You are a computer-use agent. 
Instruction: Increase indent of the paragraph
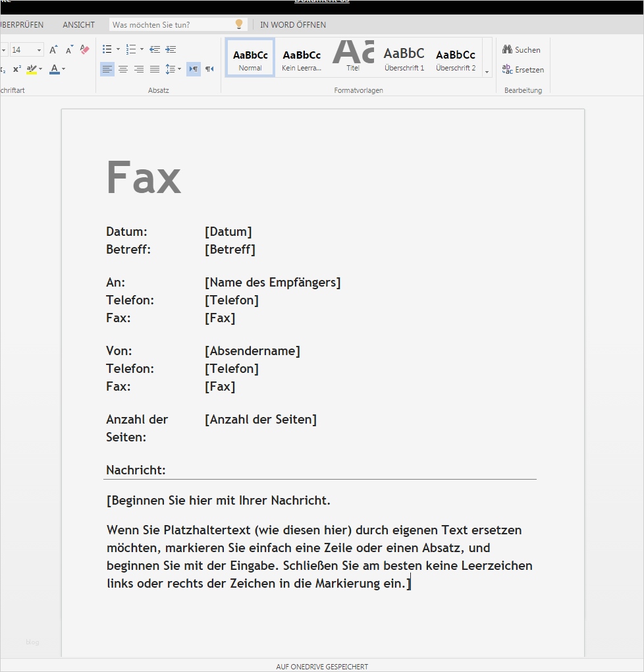pos(171,49)
